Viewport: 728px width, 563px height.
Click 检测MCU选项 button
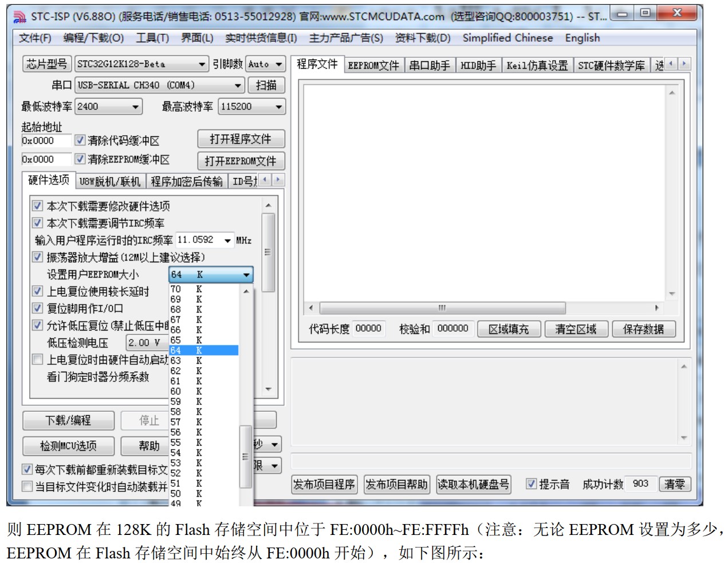[68, 446]
